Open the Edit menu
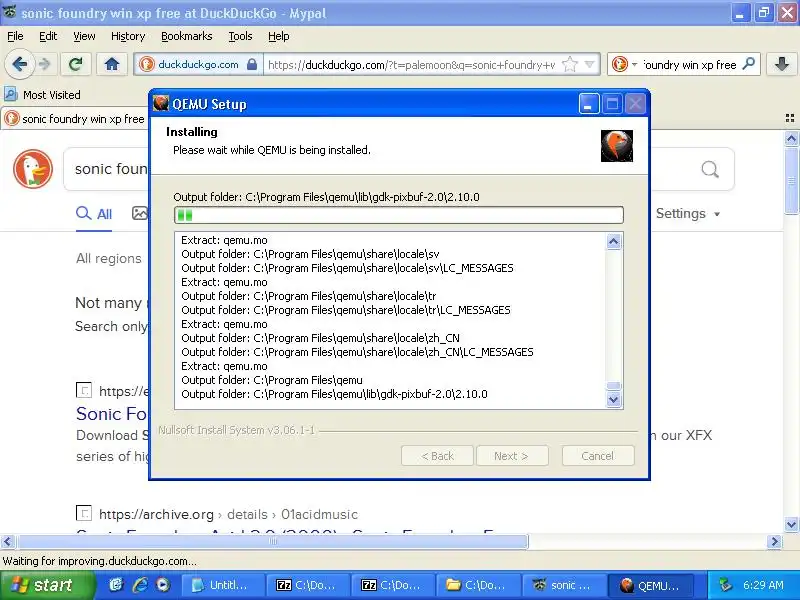 click(48, 36)
